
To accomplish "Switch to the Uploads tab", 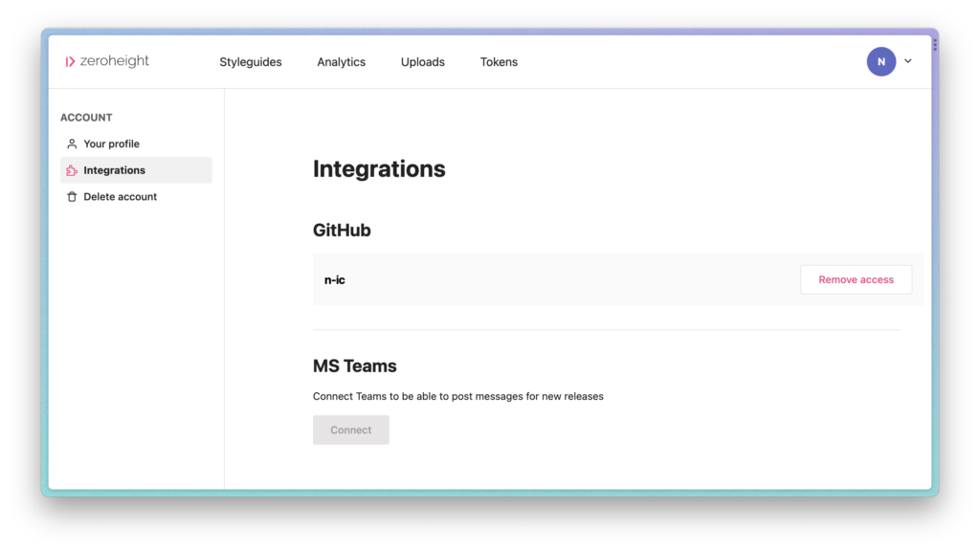I will tap(422, 62).
